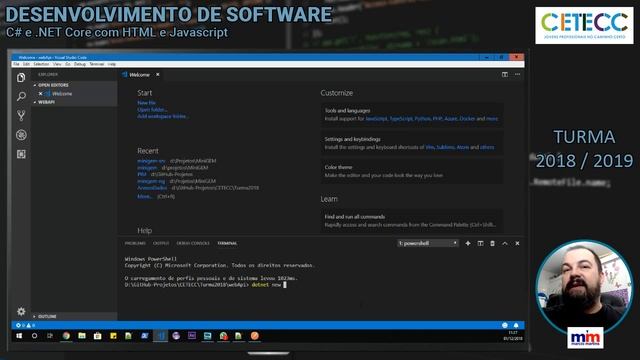Close Welcome in Open Editors list
Image resolution: width=640 pixels, height=360 pixels.
point(40,94)
